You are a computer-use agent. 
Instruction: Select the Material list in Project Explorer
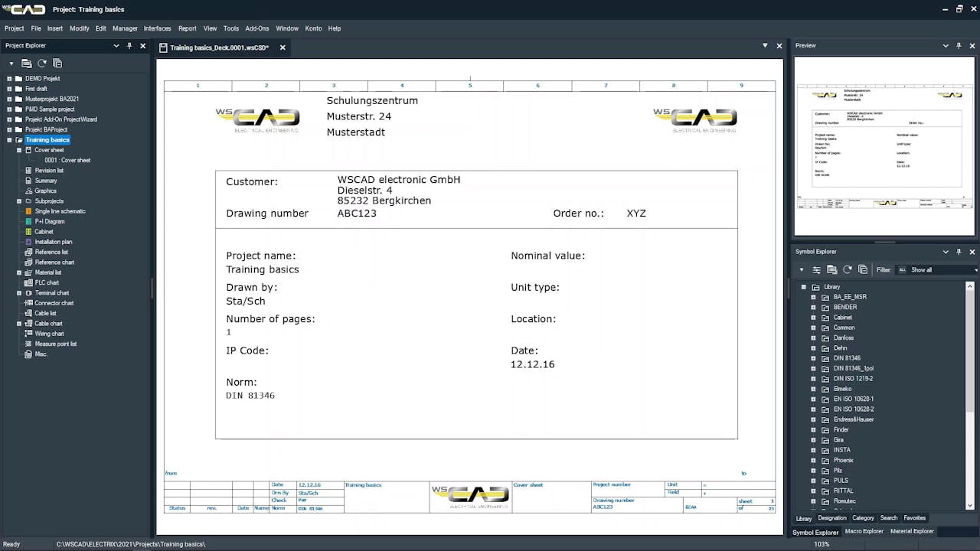[48, 272]
